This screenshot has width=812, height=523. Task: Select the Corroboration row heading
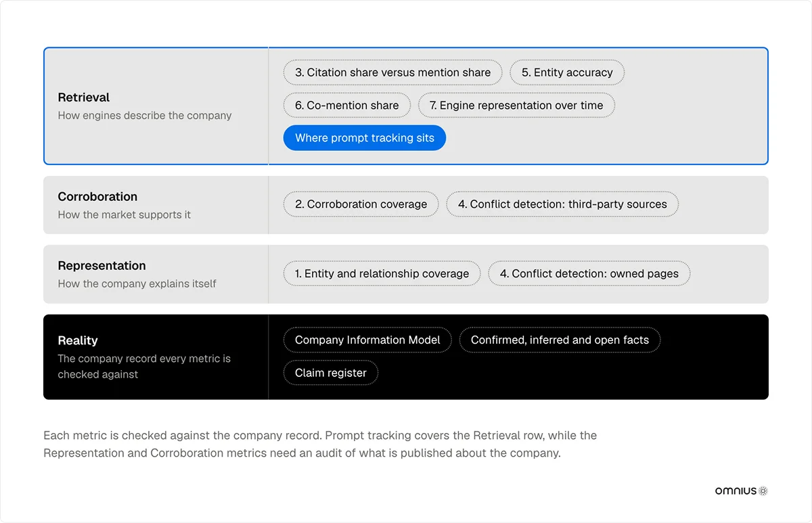point(97,197)
